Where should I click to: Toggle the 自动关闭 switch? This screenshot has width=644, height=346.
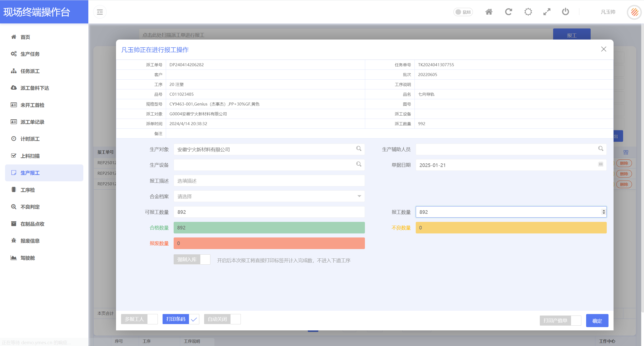(x=222, y=319)
